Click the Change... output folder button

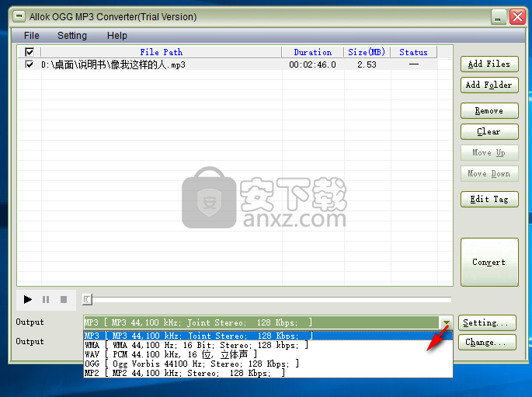click(x=487, y=343)
